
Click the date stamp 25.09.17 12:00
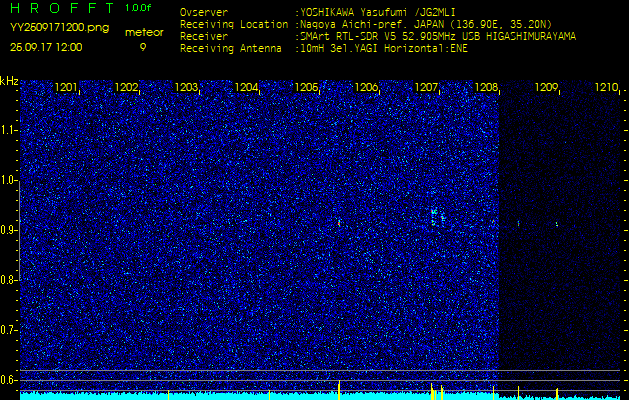[46, 47]
